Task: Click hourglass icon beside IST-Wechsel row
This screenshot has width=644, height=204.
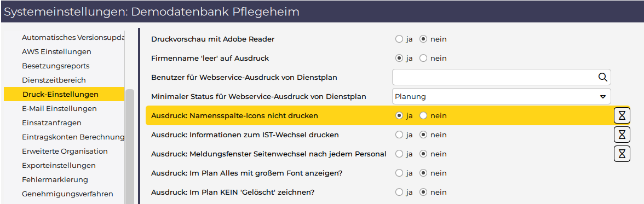Action: click(x=622, y=135)
